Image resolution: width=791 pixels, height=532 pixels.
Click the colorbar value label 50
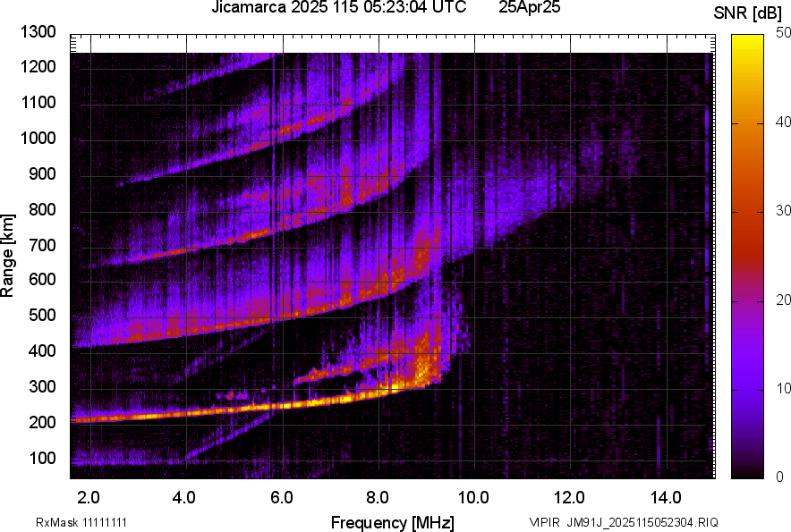(x=783, y=33)
